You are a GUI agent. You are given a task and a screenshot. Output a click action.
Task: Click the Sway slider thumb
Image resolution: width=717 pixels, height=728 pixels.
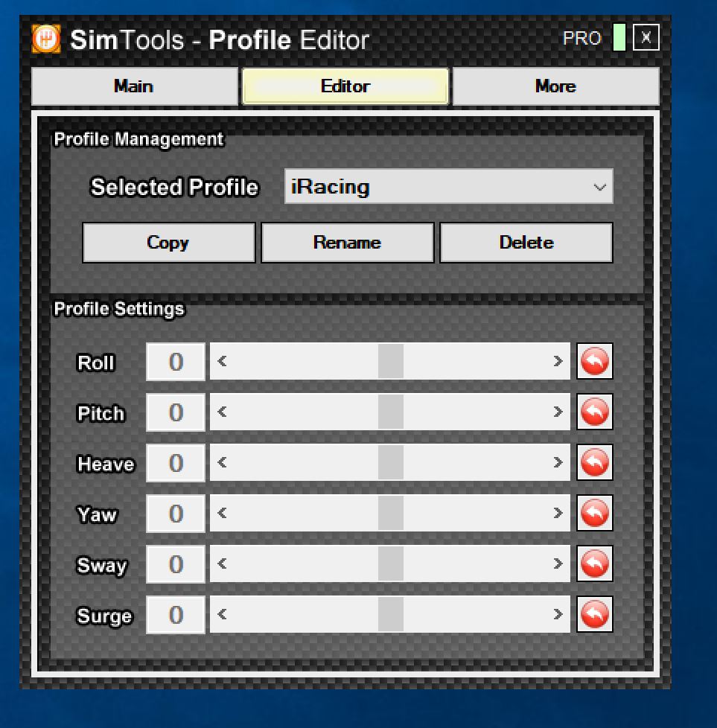[x=391, y=563]
